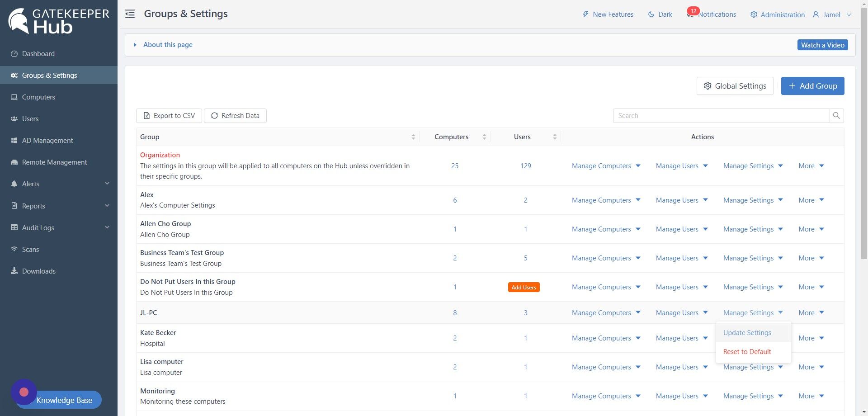
Task: Open Manage Users dropdown for Lisa computer
Action: (x=682, y=367)
